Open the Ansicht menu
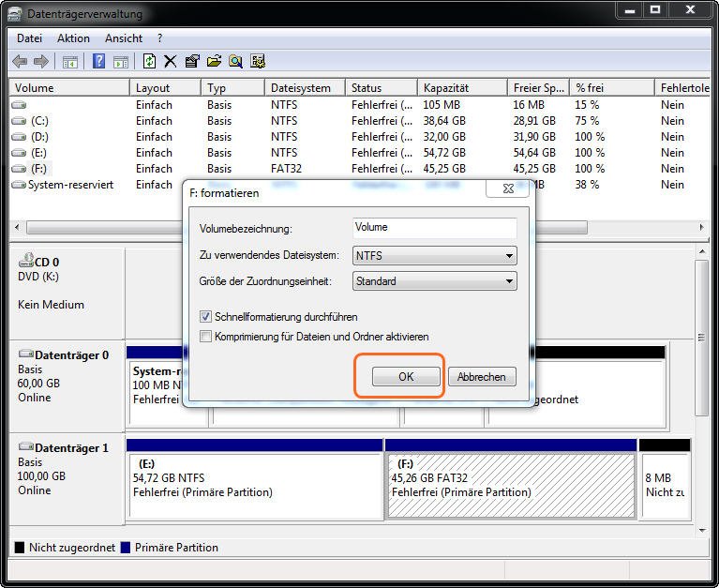 pyautogui.click(x=124, y=38)
